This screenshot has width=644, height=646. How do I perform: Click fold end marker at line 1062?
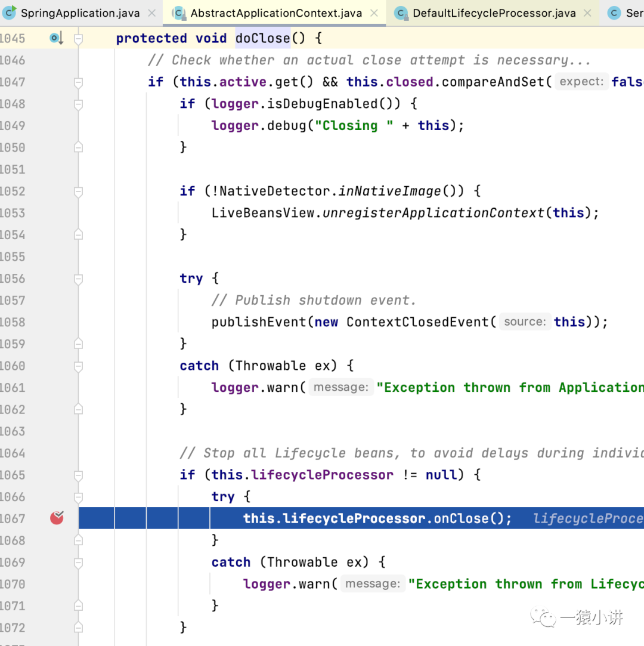click(x=78, y=409)
